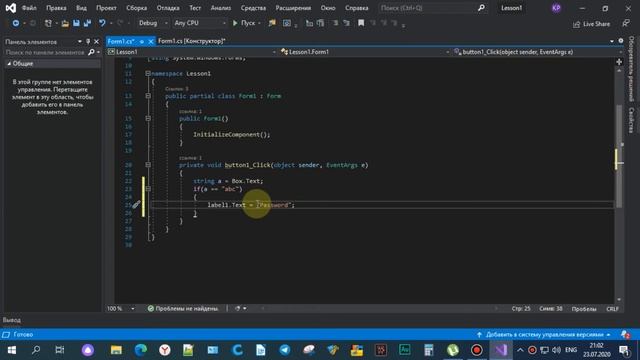The width and height of the screenshot is (640, 360).
Task: Click the bookmark toolbar icon
Action: 361,23
